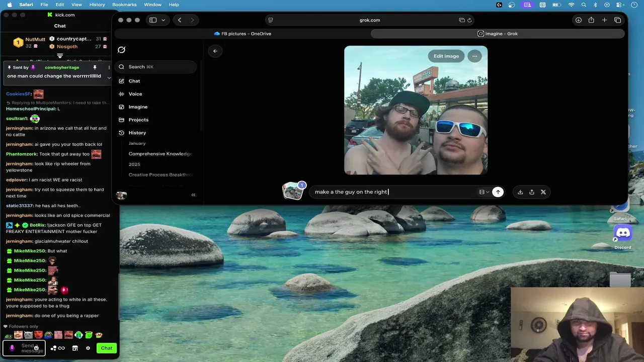644x362 pixels.
Task: Expand the pinned message chevron
Action: 109,77
